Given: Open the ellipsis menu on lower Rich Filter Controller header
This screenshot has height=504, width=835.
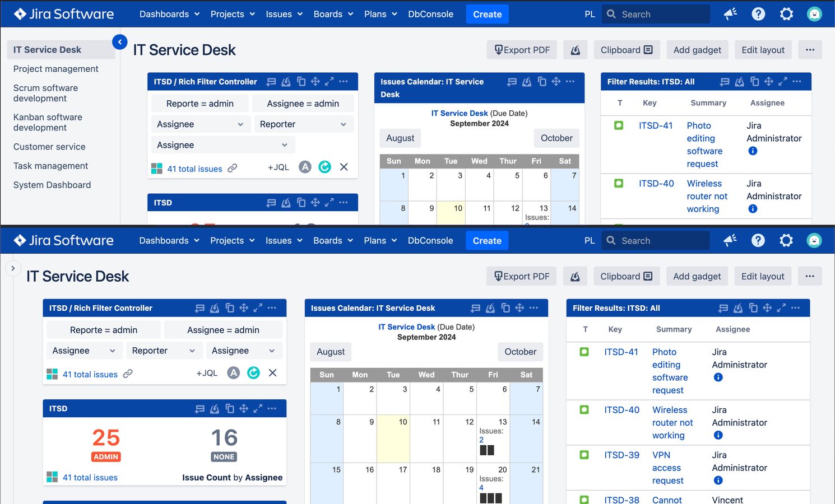Looking at the screenshot, I should [272, 308].
